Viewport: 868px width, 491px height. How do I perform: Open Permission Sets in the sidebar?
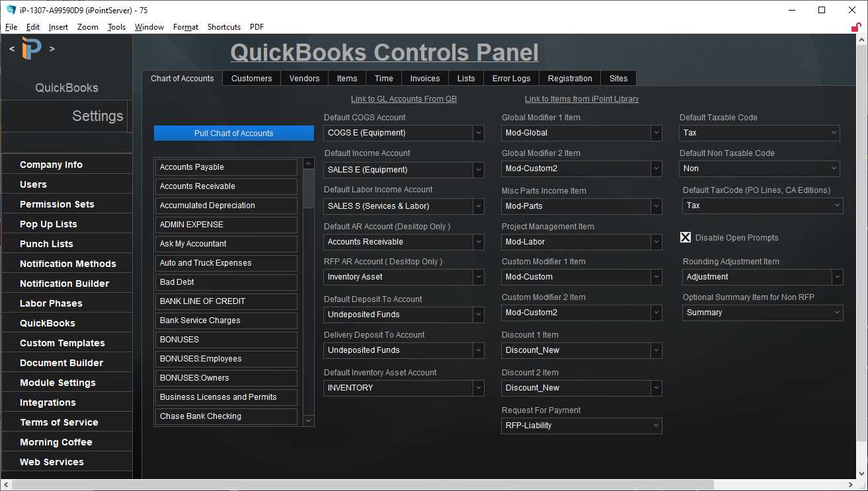coord(67,204)
